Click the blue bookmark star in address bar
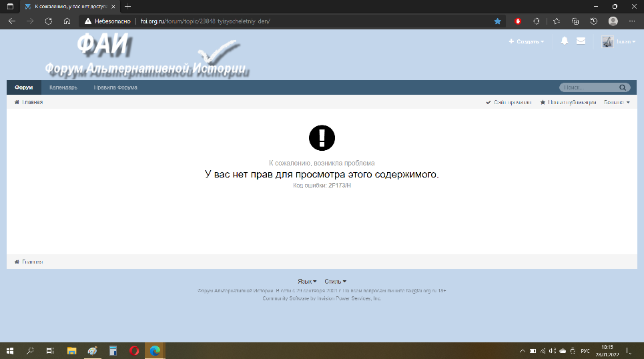This screenshot has width=644, height=359. click(x=497, y=21)
